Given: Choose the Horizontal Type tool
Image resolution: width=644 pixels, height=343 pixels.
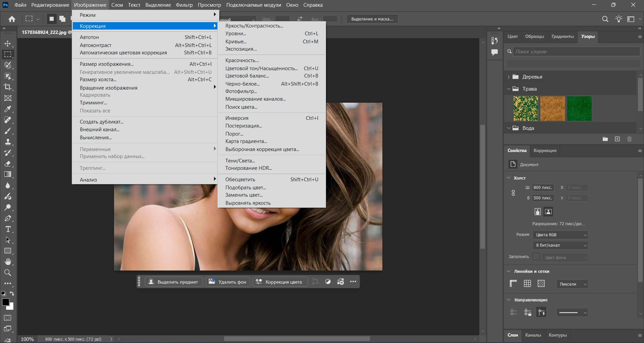Looking at the screenshot, I should (x=8, y=229).
